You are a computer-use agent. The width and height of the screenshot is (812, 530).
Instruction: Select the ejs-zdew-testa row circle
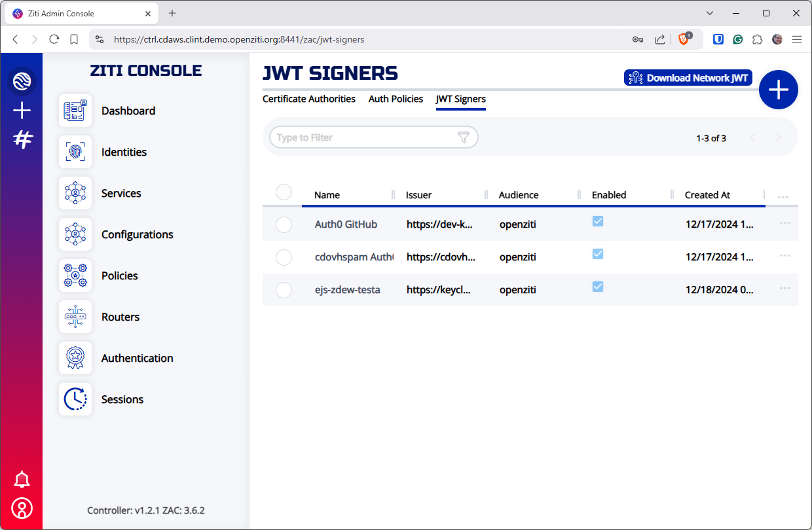[284, 290]
